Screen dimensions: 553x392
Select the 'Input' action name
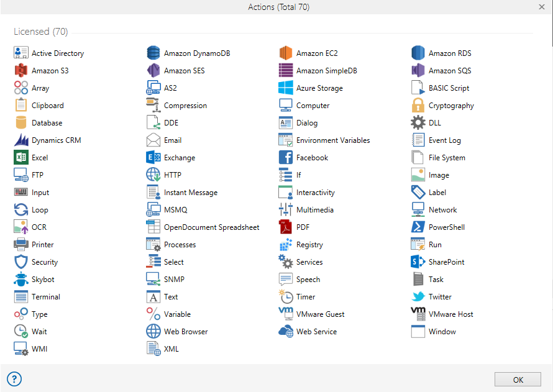pos(40,193)
